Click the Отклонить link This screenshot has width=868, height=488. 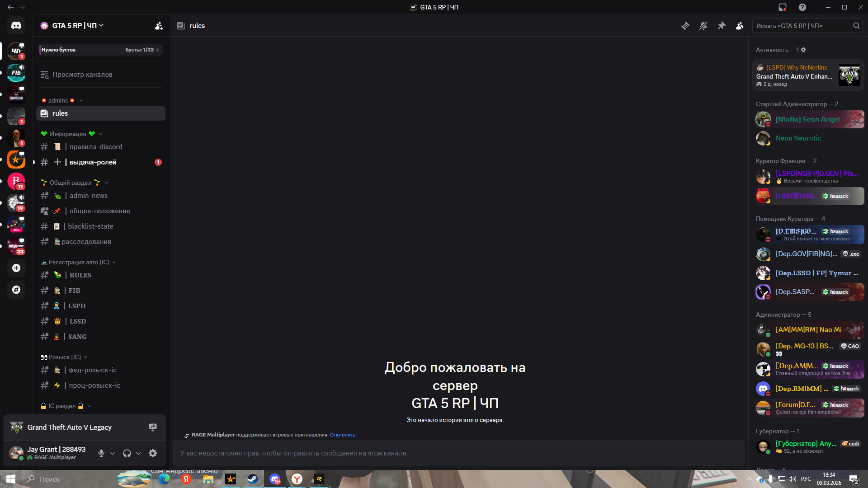[342, 435]
